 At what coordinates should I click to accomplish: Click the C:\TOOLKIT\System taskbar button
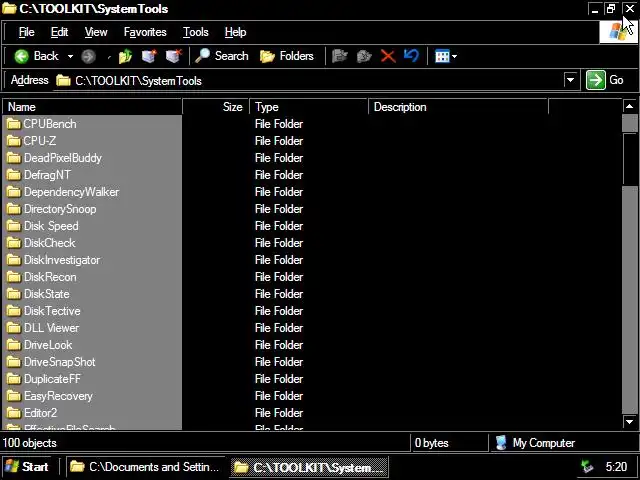309,467
